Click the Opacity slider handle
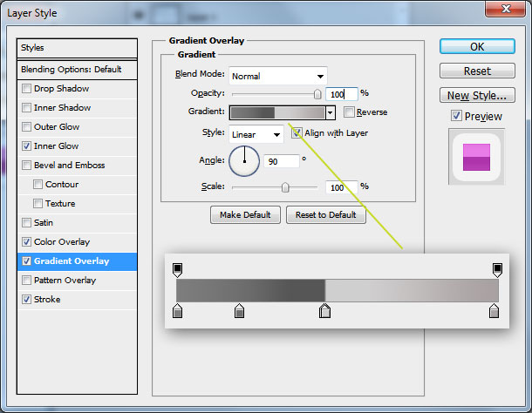532x413 pixels. click(x=317, y=94)
